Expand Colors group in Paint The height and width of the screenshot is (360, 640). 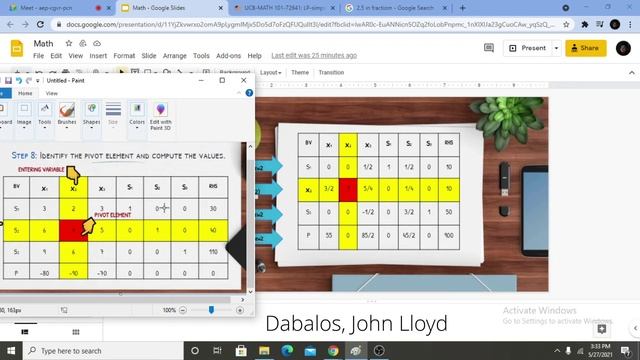(x=137, y=116)
